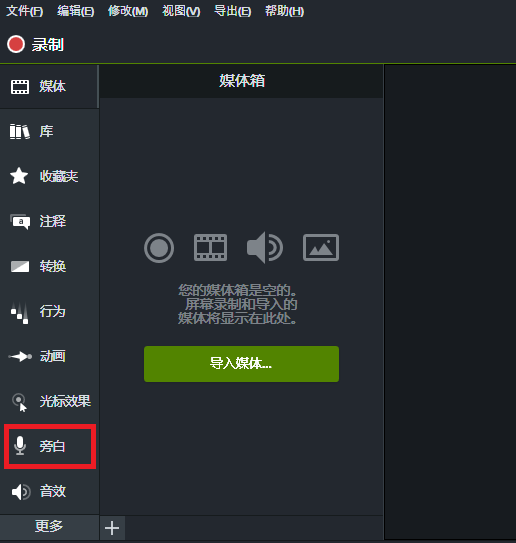Open the 注释 annotations tool
The height and width of the screenshot is (543, 516).
(x=49, y=221)
